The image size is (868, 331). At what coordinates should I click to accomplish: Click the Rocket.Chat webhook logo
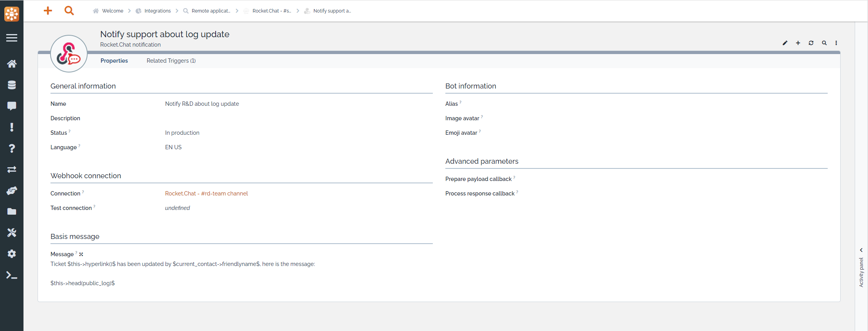(x=69, y=54)
